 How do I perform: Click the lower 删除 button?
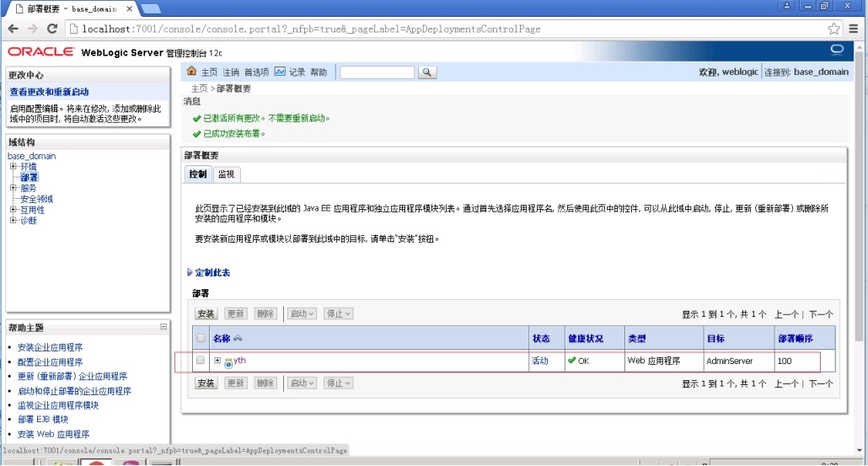265,383
